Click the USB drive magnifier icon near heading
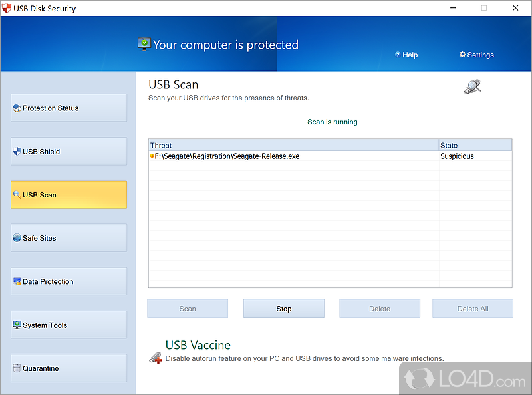 tap(473, 86)
